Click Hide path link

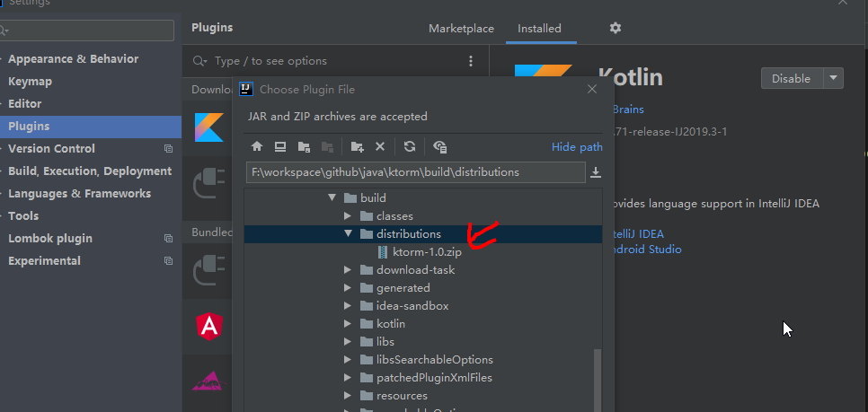tap(577, 147)
